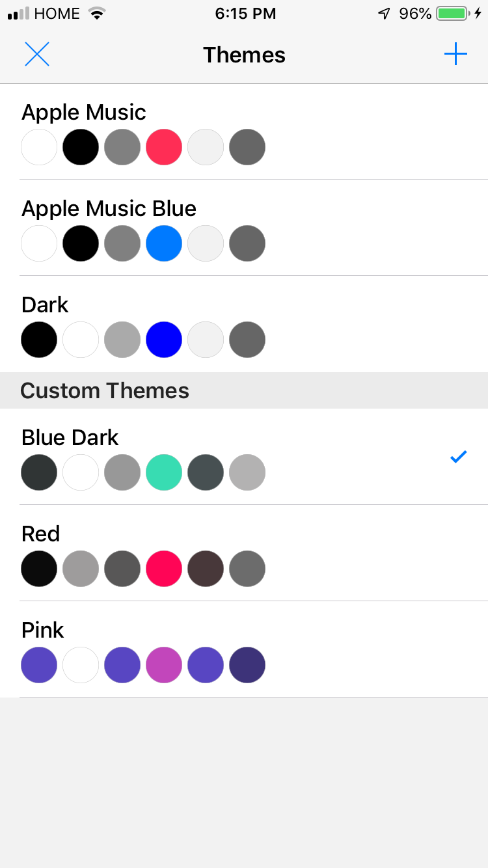Select the Apple Music theme
Screen dimensions: 488x868
[84, 113]
